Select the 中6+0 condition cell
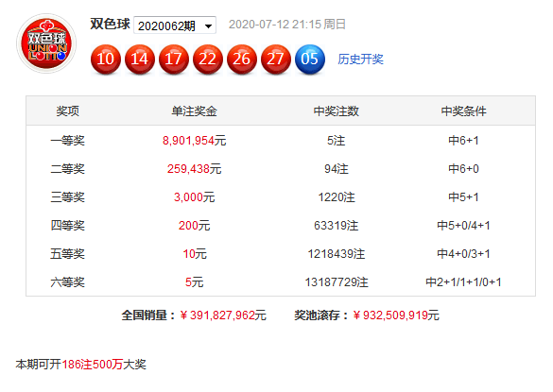 point(463,168)
